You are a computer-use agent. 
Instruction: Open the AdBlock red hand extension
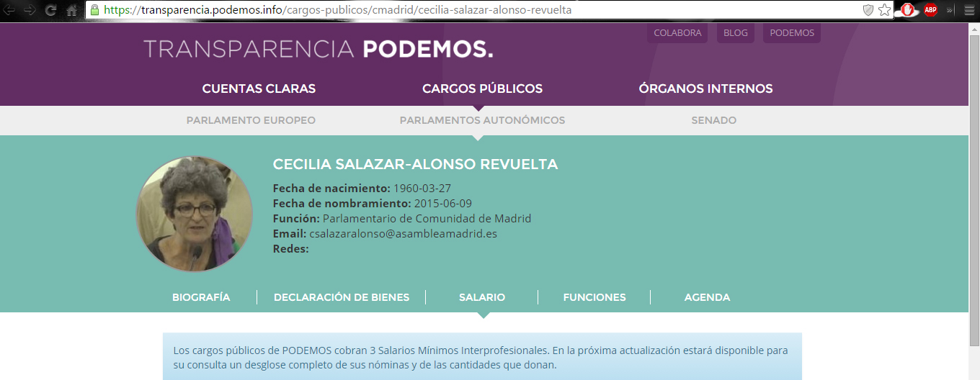(x=908, y=10)
